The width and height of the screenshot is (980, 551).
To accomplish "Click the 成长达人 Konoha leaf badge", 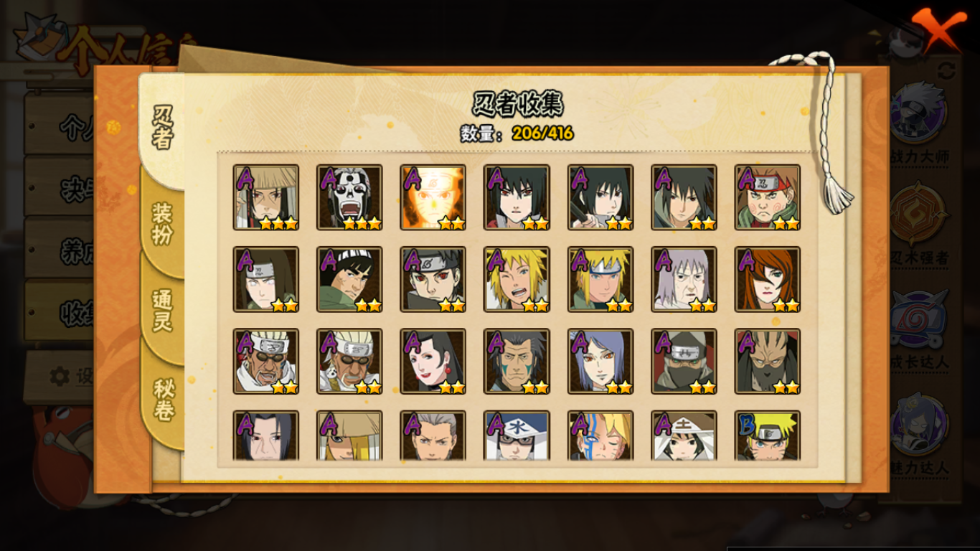I will (x=919, y=319).
